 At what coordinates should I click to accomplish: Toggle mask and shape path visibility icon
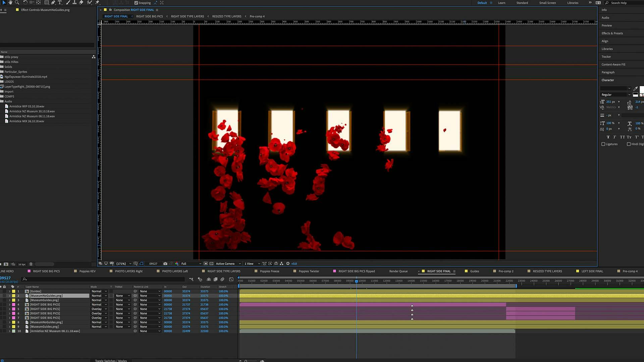tap(142, 264)
